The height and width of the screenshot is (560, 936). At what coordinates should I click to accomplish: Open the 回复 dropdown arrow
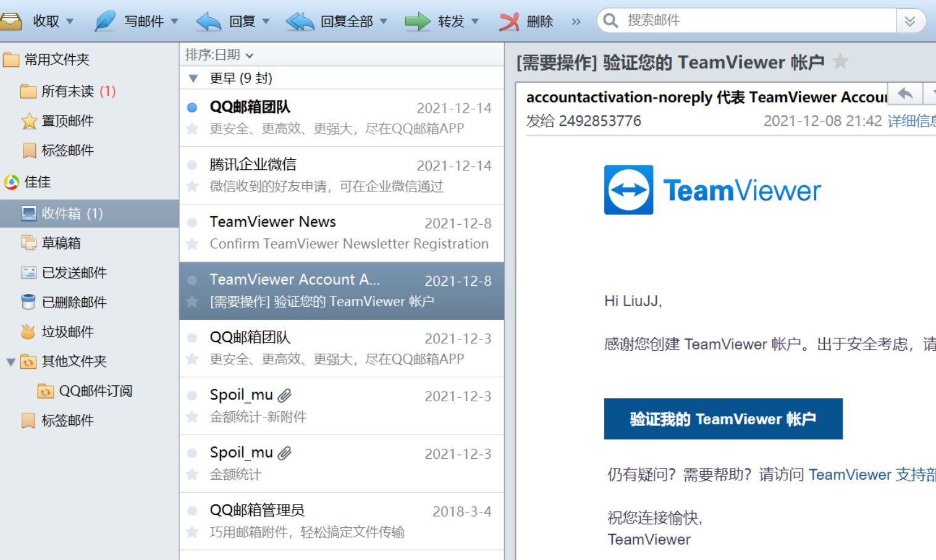(266, 22)
